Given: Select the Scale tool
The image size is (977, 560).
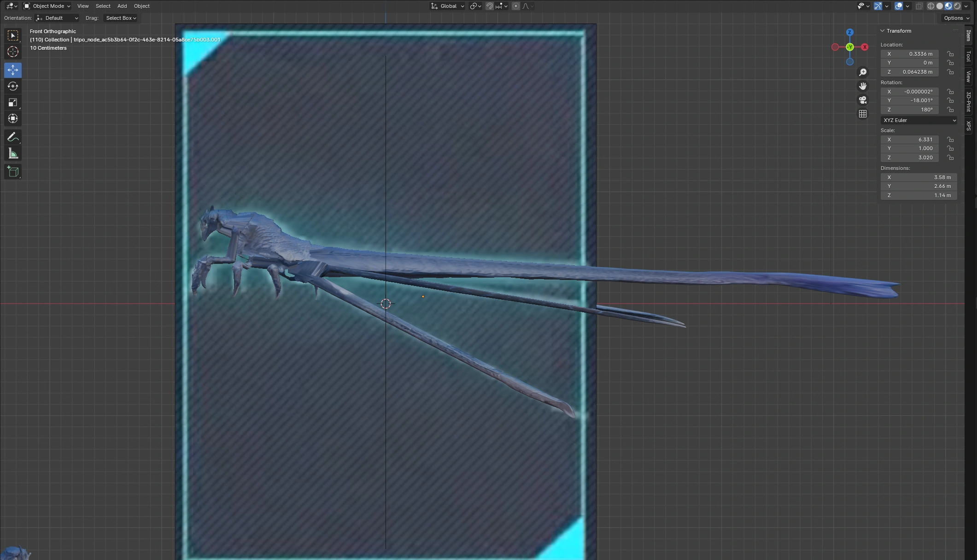Looking at the screenshot, I should coord(12,102).
